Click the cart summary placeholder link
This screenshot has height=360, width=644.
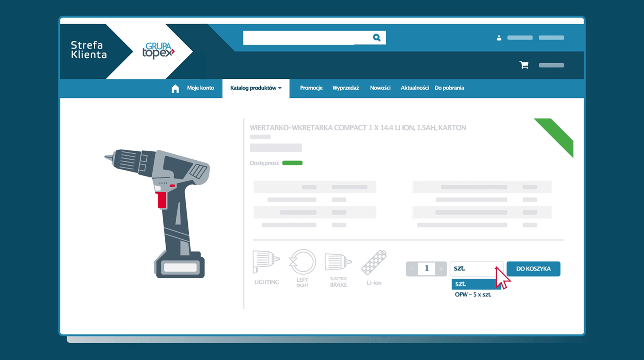(x=551, y=65)
